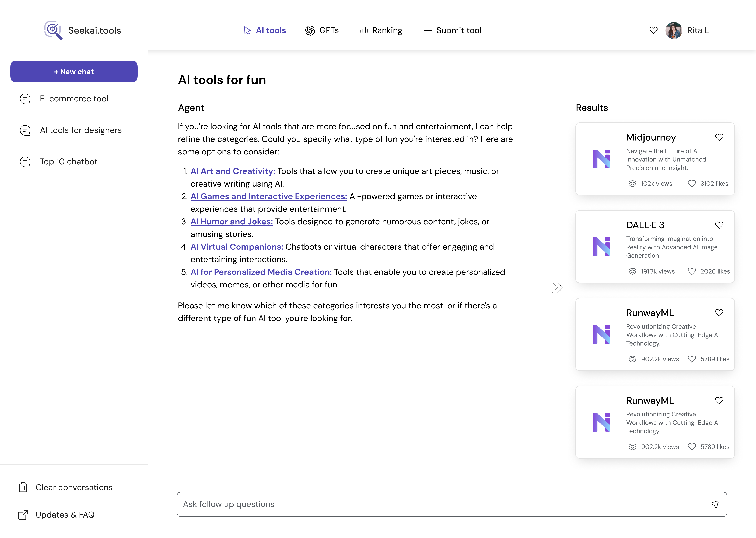Switch to the Ranking tab

(x=381, y=30)
